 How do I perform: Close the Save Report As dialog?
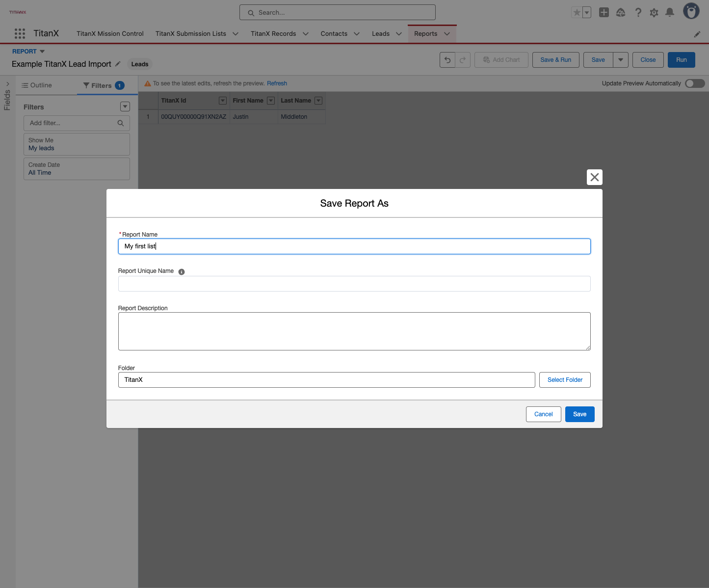pos(595,177)
